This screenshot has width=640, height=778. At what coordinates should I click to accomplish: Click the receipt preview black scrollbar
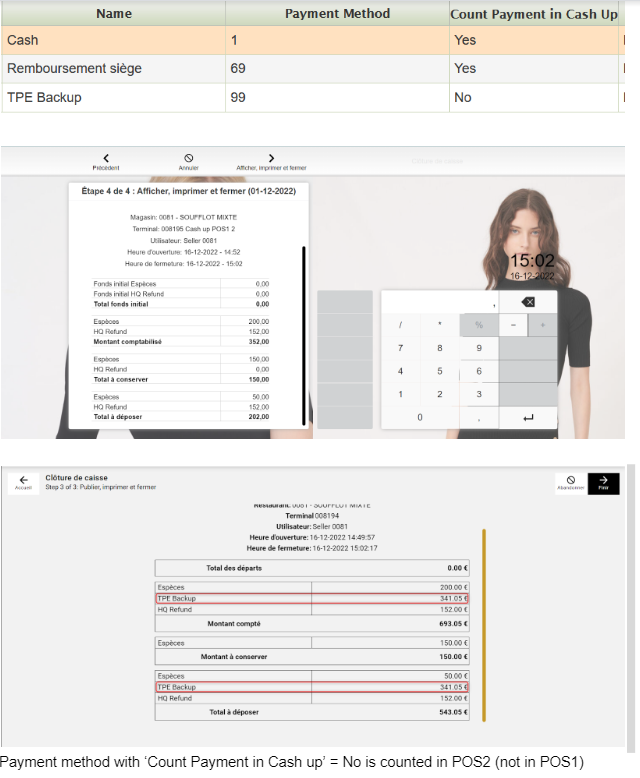(303, 330)
